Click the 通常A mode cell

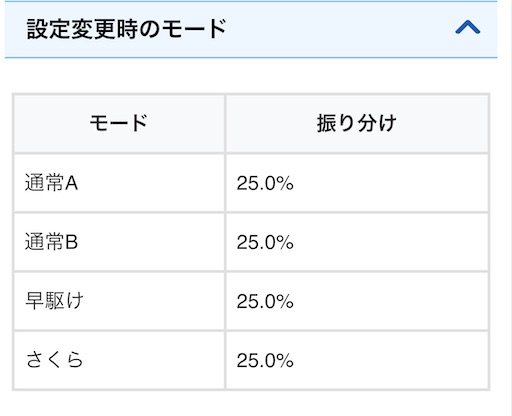pyautogui.click(x=119, y=183)
